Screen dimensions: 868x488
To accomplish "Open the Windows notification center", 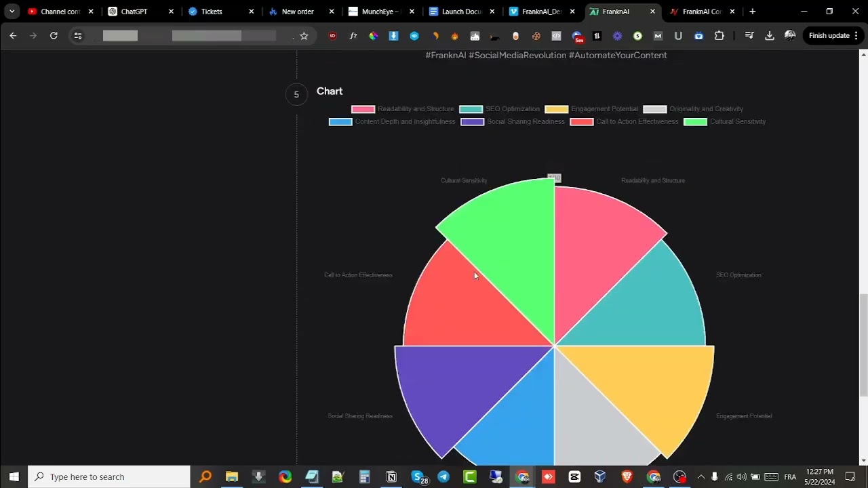I will click(850, 477).
